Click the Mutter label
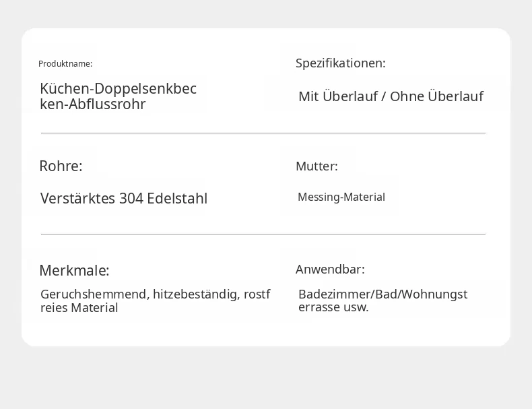This screenshot has width=532, height=409. [317, 166]
